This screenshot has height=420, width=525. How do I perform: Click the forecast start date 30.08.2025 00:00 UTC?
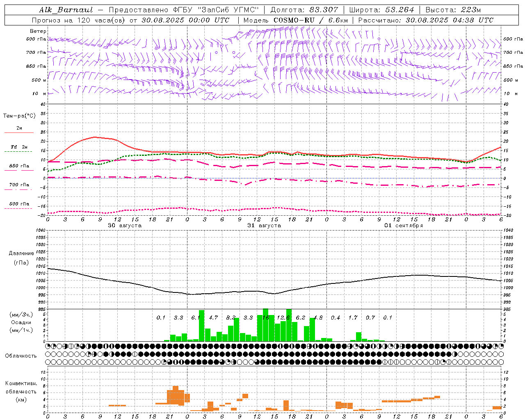[185, 20]
